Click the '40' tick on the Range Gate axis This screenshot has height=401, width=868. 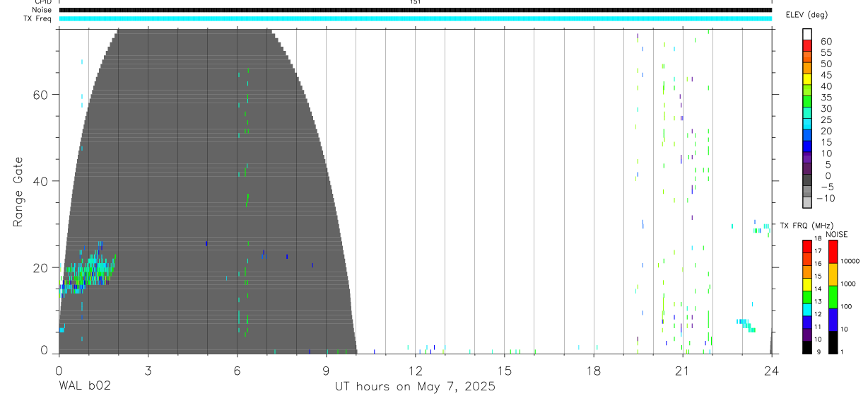point(40,181)
